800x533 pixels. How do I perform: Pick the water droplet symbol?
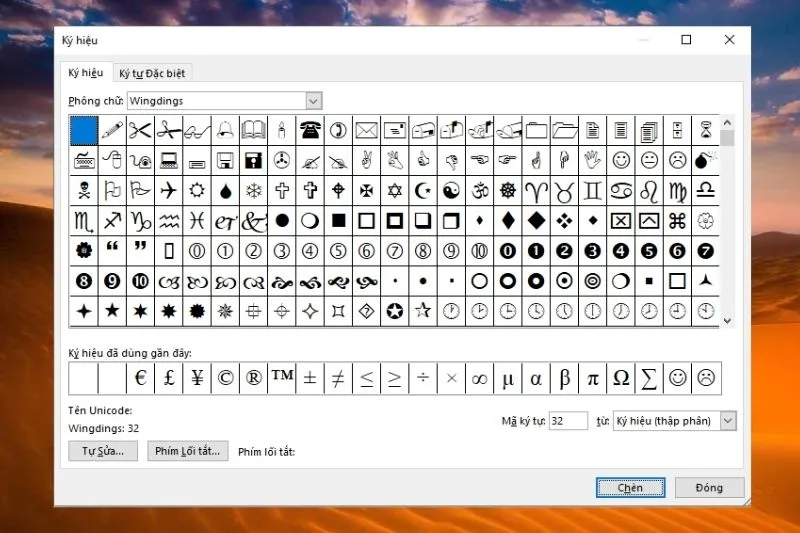pyautogui.click(x=225, y=191)
